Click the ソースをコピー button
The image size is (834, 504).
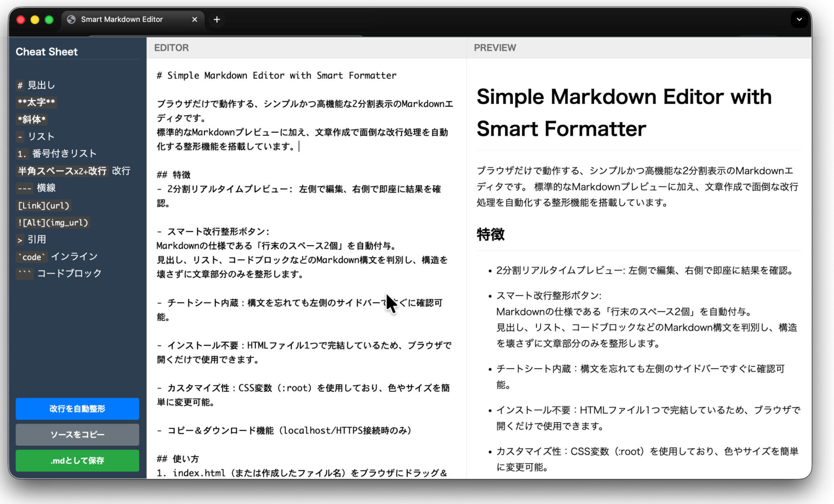click(77, 434)
